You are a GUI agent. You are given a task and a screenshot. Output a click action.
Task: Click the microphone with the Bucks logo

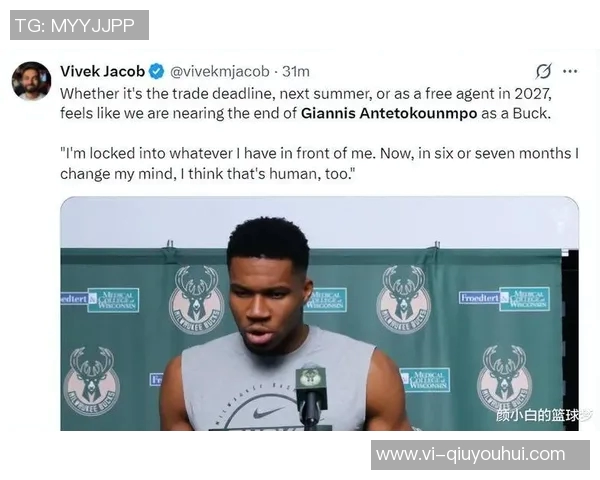pyautogui.click(x=311, y=396)
